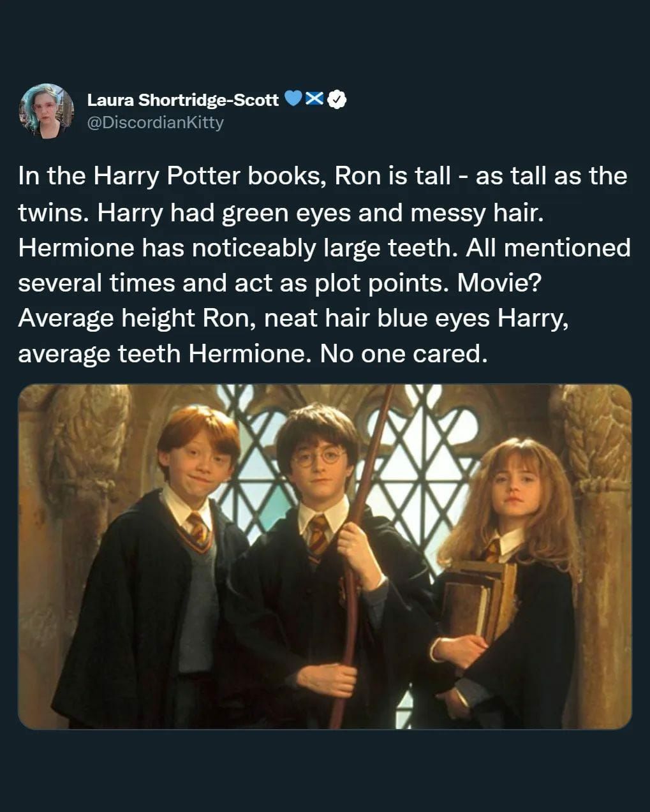Click Ron's striped Gryffindor tie
Viewport: 650px width, 812px height.
click(198, 533)
